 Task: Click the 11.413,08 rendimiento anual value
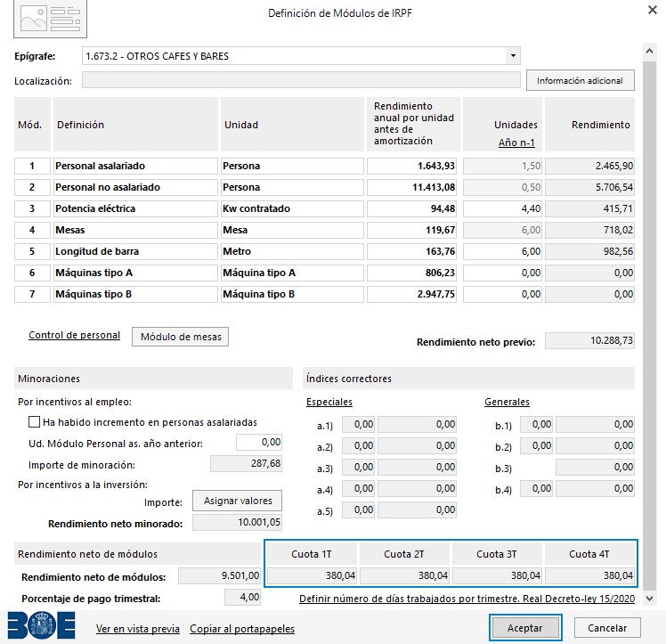point(411,187)
